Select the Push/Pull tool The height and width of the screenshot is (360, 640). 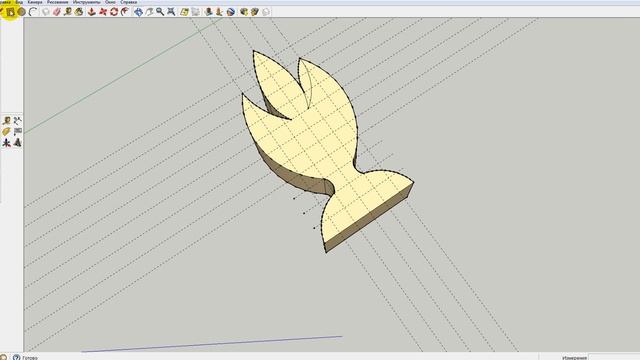[92, 12]
